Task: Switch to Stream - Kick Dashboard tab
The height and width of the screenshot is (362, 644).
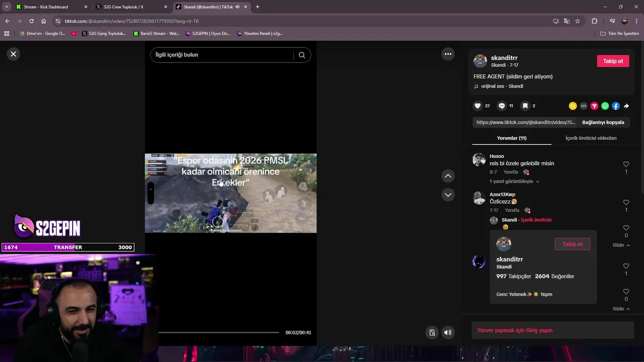Action: point(46,7)
